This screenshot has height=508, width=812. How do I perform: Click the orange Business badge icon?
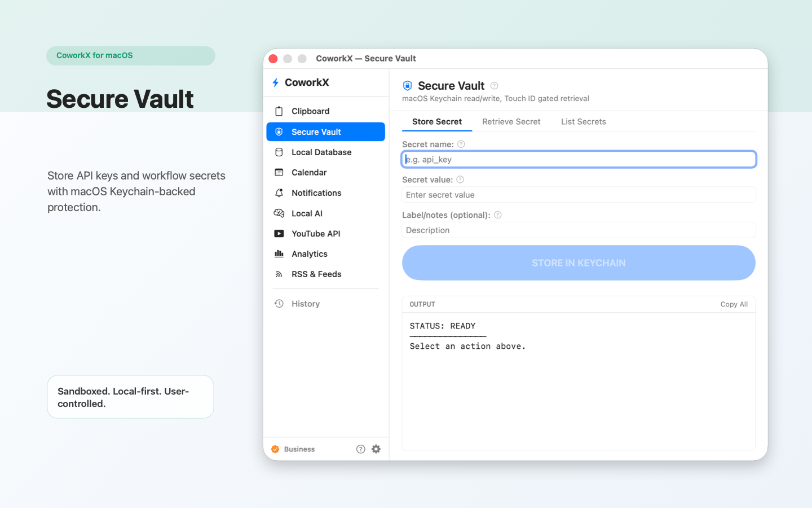(275, 449)
